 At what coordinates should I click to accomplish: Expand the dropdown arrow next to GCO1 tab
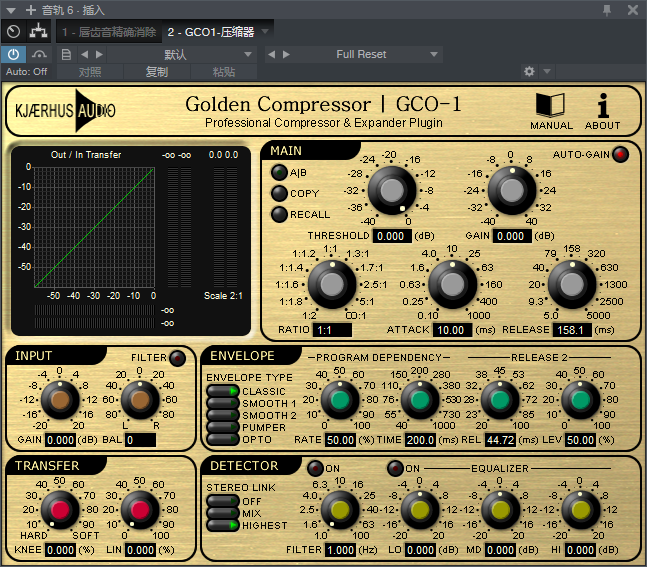point(265,32)
